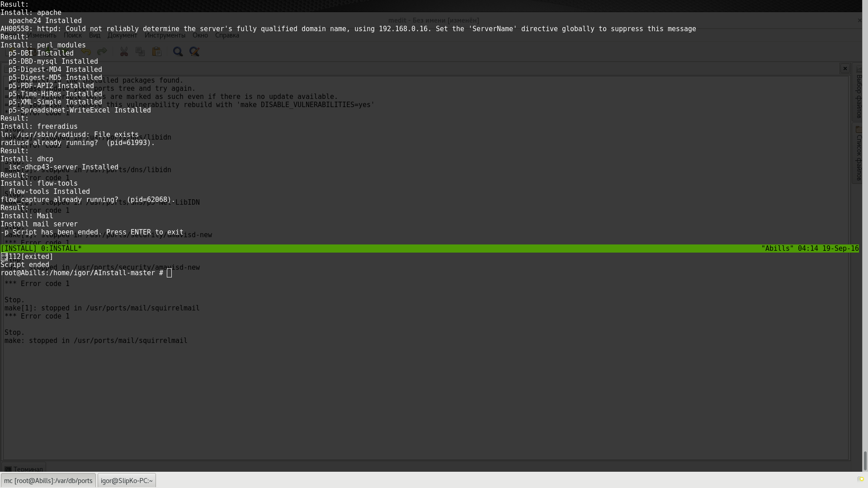Click the Paste clipboard icon in medit
Screen dimensions: 868x488
(x=157, y=52)
